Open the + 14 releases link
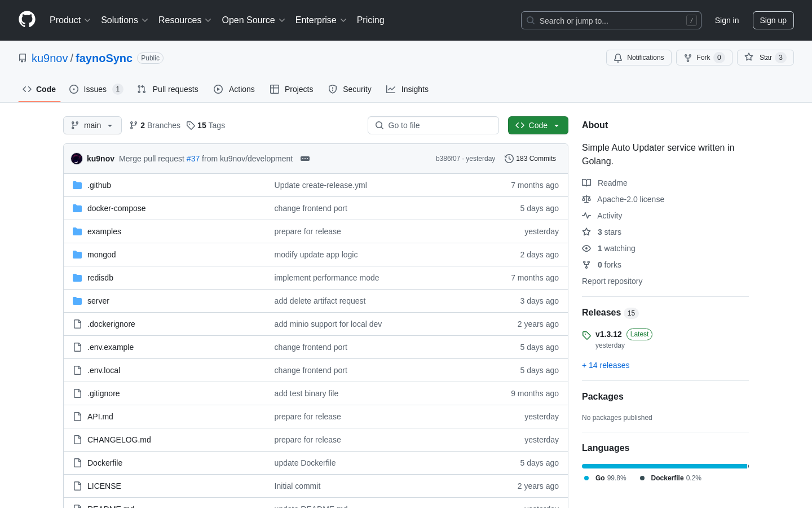Screen dimensions: 812x508 [606, 365]
